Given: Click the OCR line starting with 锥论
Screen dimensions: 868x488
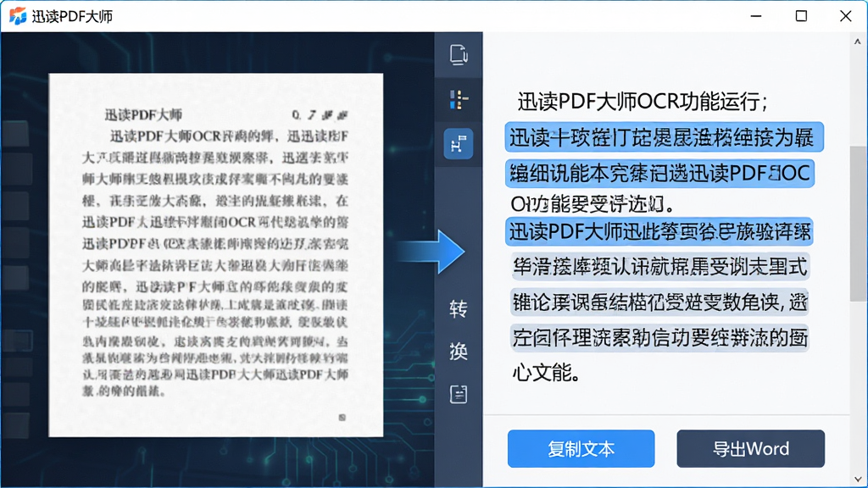Looking at the screenshot, I should click(659, 302).
